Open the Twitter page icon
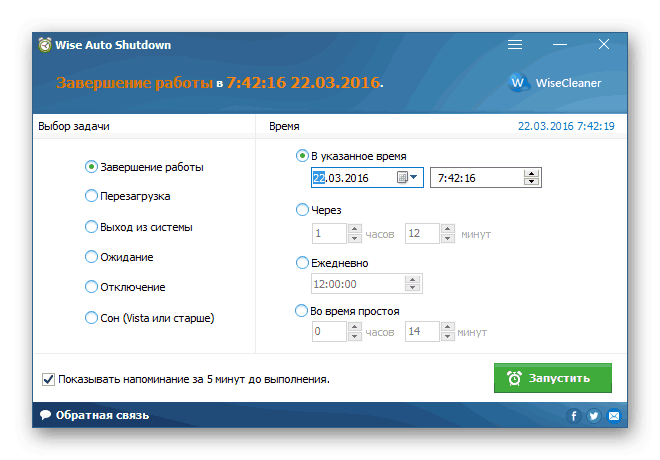The width and height of the screenshot is (660, 460). (594, 415)
